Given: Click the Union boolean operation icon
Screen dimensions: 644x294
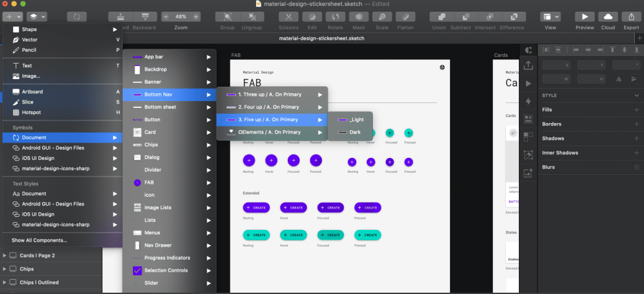Looking at the screenshot, I should 439,16.
